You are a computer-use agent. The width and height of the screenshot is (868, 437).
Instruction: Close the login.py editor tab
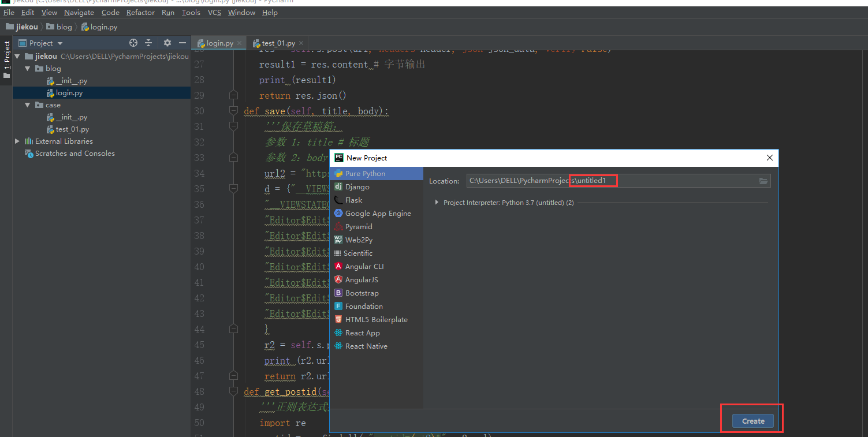(x=240, y=43)
